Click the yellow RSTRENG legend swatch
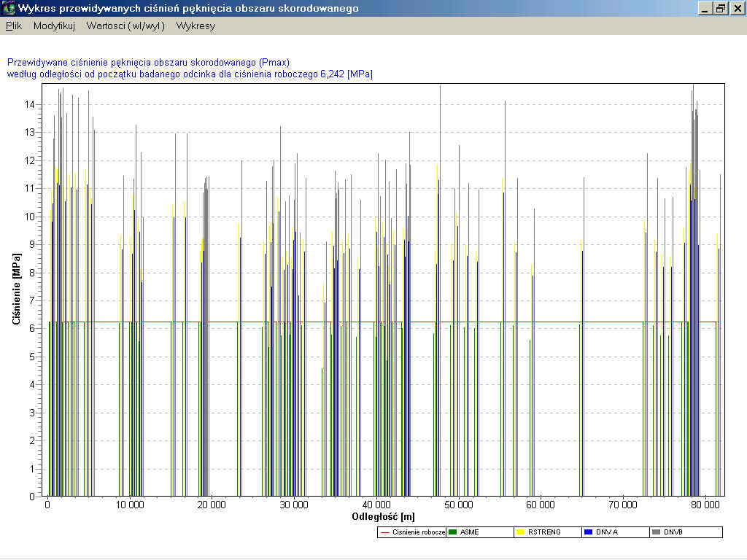 coord(521,532)
